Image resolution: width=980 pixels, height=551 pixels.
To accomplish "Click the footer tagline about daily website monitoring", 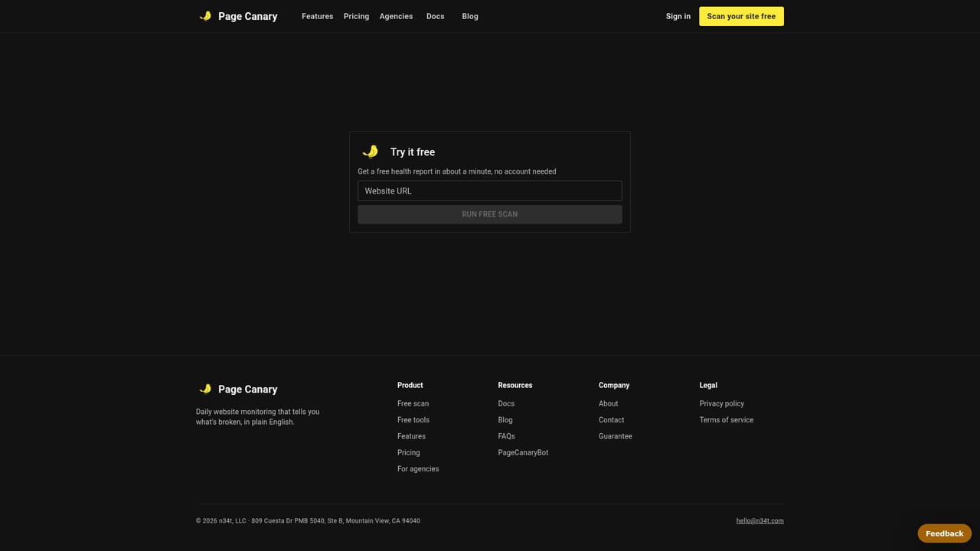I will point(258,417).
